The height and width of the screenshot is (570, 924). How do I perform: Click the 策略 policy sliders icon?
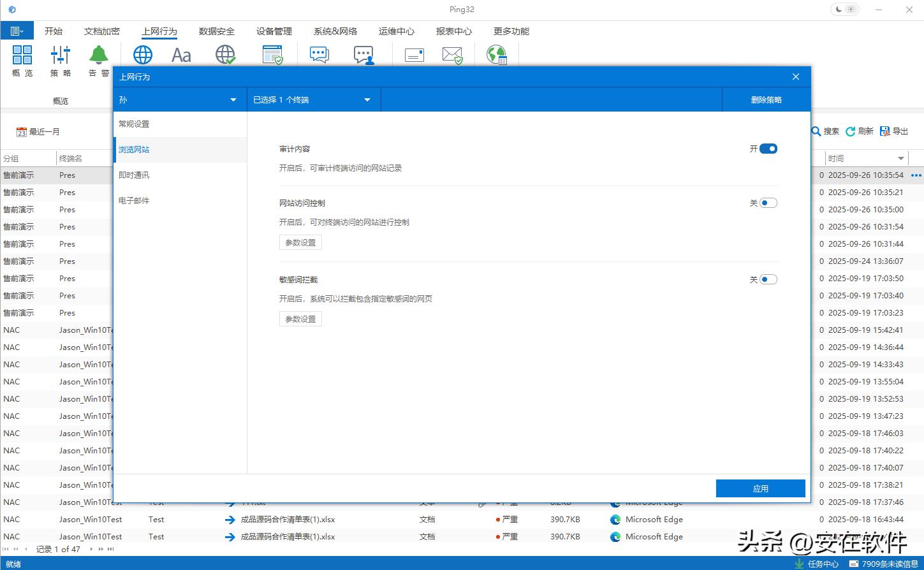61,55
